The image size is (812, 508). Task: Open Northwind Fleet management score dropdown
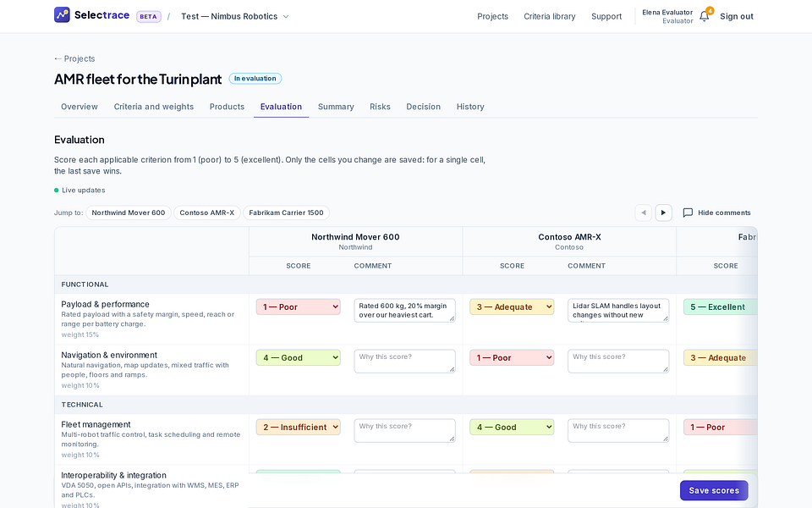pyautogui.click(x=299, y=427)
